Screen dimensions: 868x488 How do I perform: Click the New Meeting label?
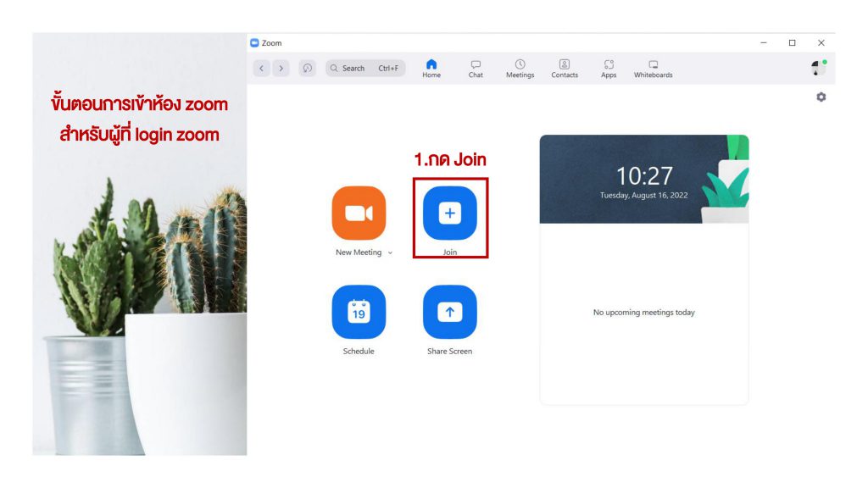point(359,252)
